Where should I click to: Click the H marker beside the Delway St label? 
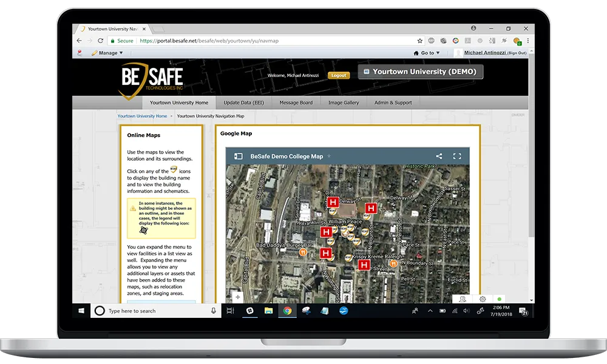pyautogui.click(x=333, y=202)
